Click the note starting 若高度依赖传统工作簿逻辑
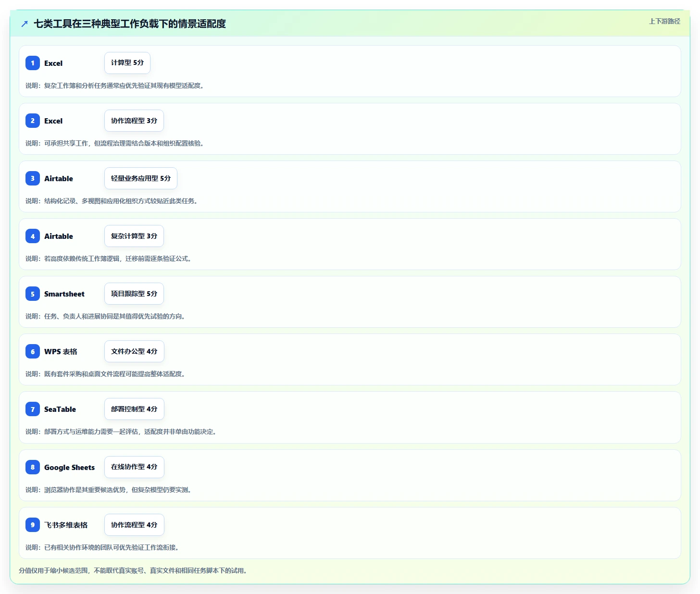 click(x=109, y=259)
